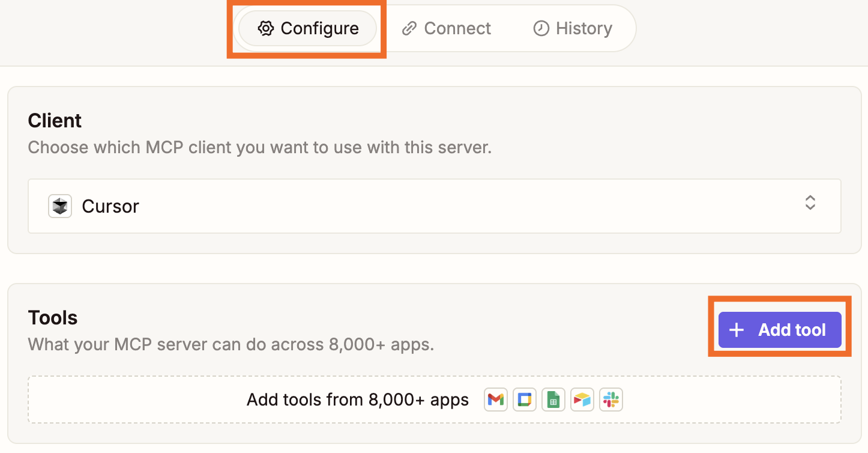The image size is (868, 453).
Task: Click the Tools section heading
Action: tap(52, 317)
